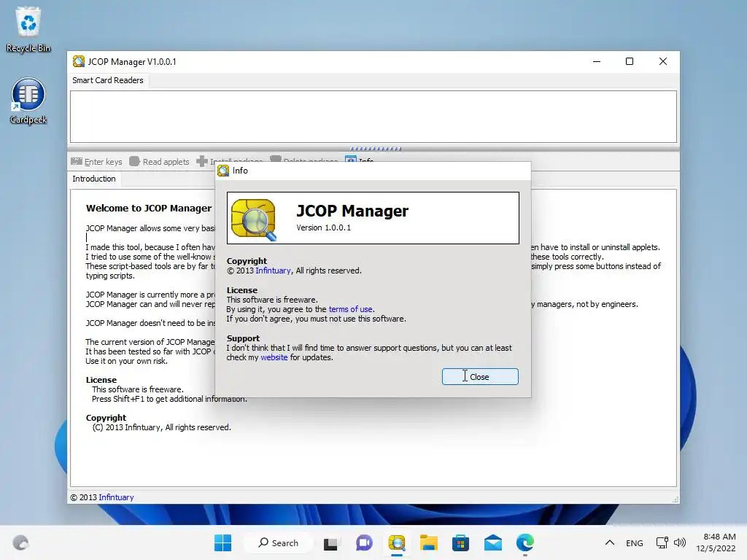Click 'This software is freeware.' in Info dialog

[x=272, y=300]
